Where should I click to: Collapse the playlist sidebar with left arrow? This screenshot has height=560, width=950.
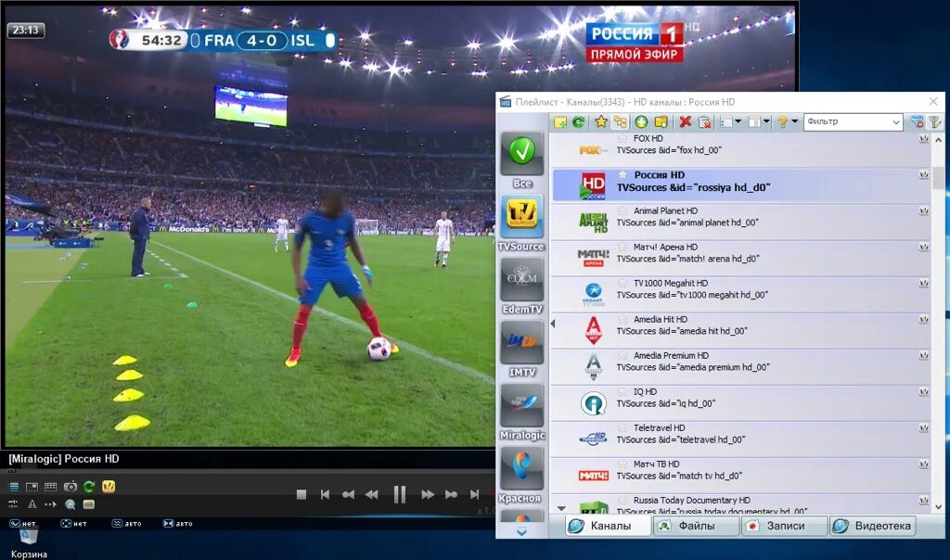coord(553,324)
